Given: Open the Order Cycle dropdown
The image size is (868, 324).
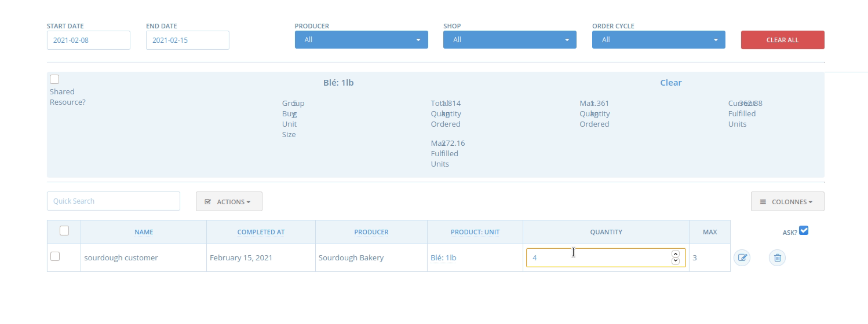Looking at the screenshot, I should click(x=659, y=40).
